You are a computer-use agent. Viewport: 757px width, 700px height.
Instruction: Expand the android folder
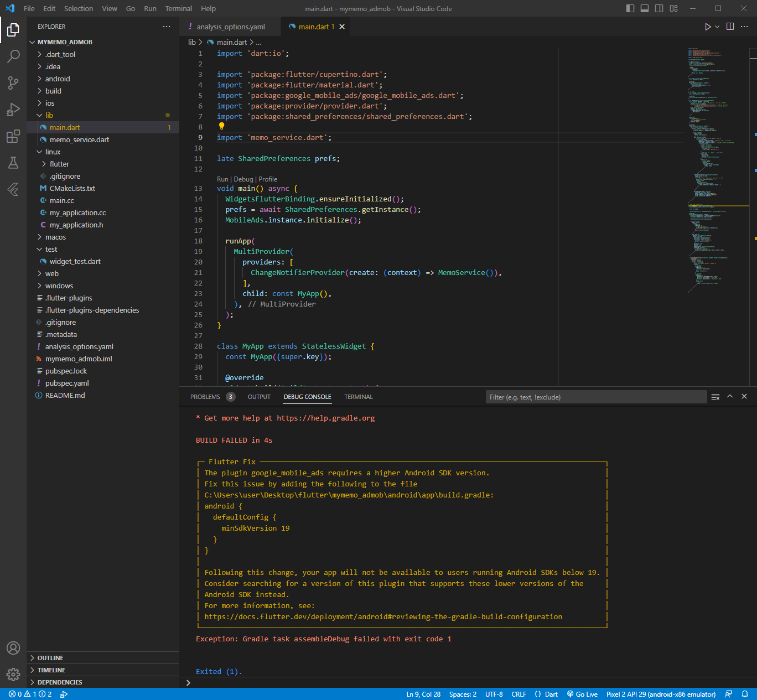[103, 79]
